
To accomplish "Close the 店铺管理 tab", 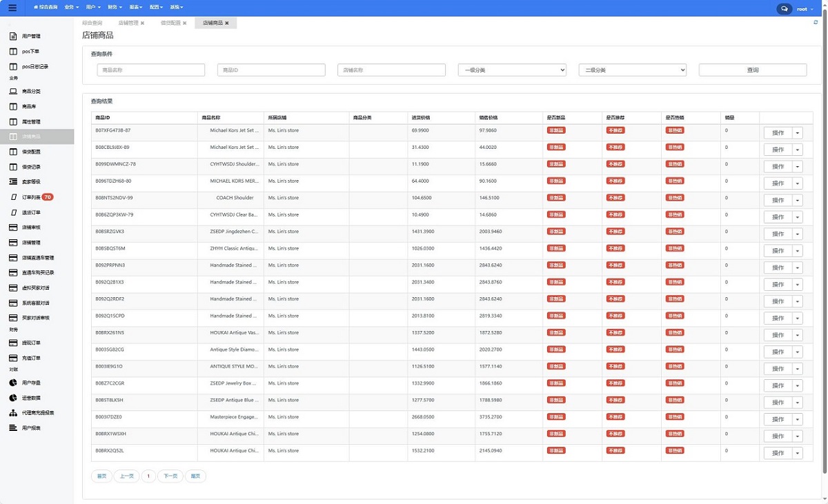I will [x=142, y=23].
